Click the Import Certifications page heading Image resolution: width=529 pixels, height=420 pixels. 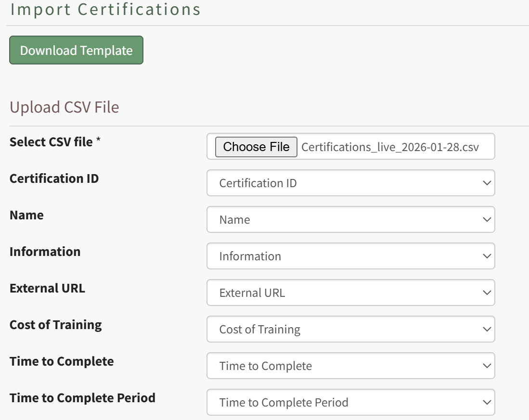click(105, 9)
